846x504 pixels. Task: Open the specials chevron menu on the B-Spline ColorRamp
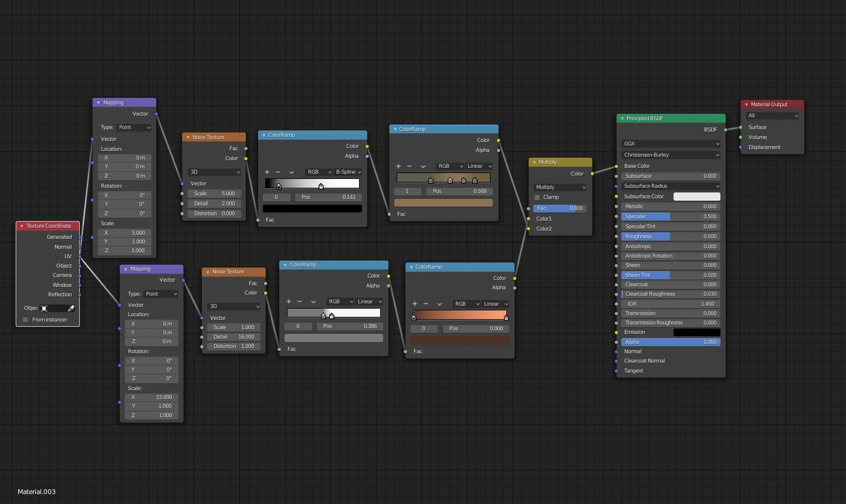[x=292, y=172]
